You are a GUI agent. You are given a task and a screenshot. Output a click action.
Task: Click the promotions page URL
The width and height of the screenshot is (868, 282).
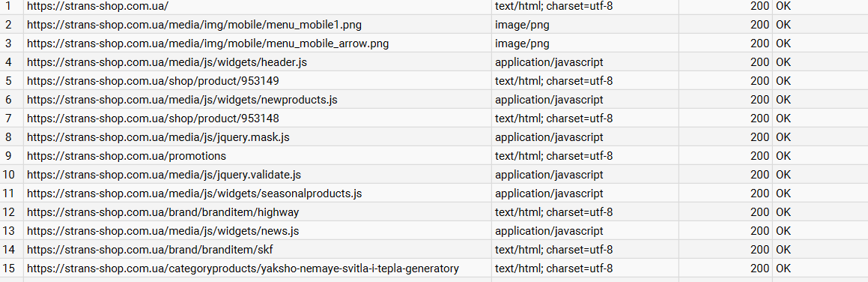127,156
